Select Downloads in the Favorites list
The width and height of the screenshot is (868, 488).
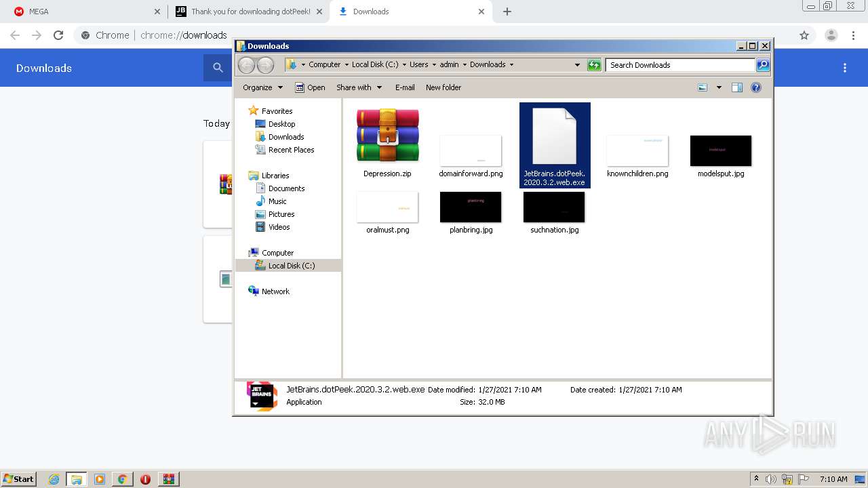(279, 137)
